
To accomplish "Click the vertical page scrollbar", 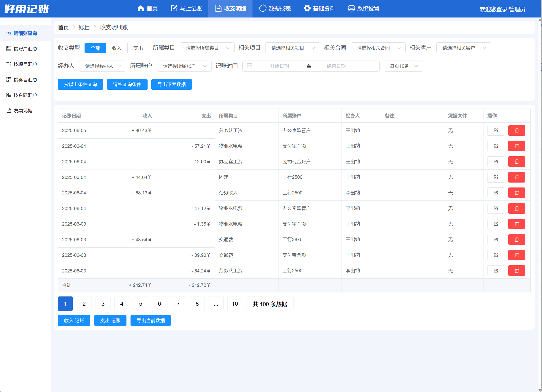I will point(540,205).
